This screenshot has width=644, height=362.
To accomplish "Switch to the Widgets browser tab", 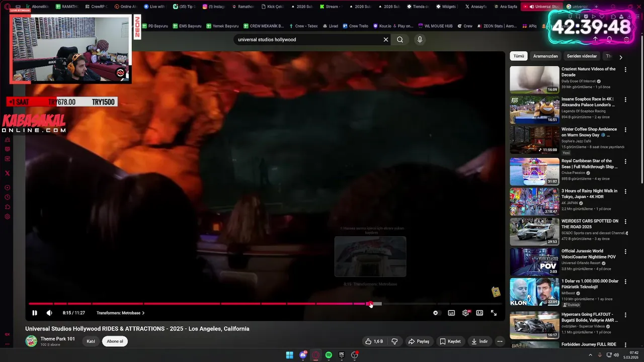I will [x=446, y=7].
